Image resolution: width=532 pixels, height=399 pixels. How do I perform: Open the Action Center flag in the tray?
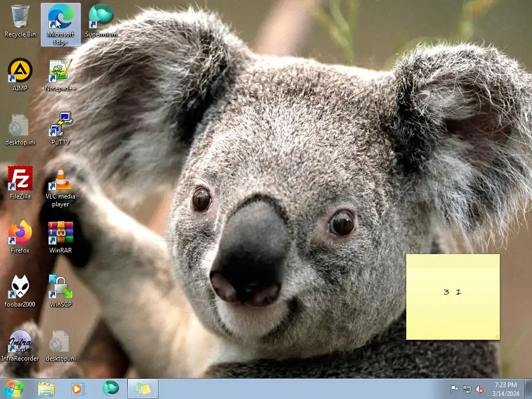(454, 389)
